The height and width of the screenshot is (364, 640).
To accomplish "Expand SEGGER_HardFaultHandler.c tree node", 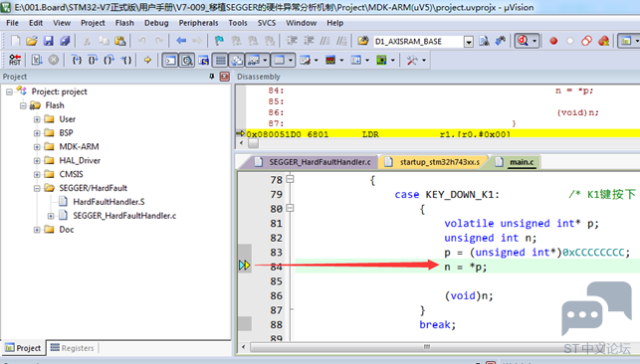I will (x=51, y=216).
